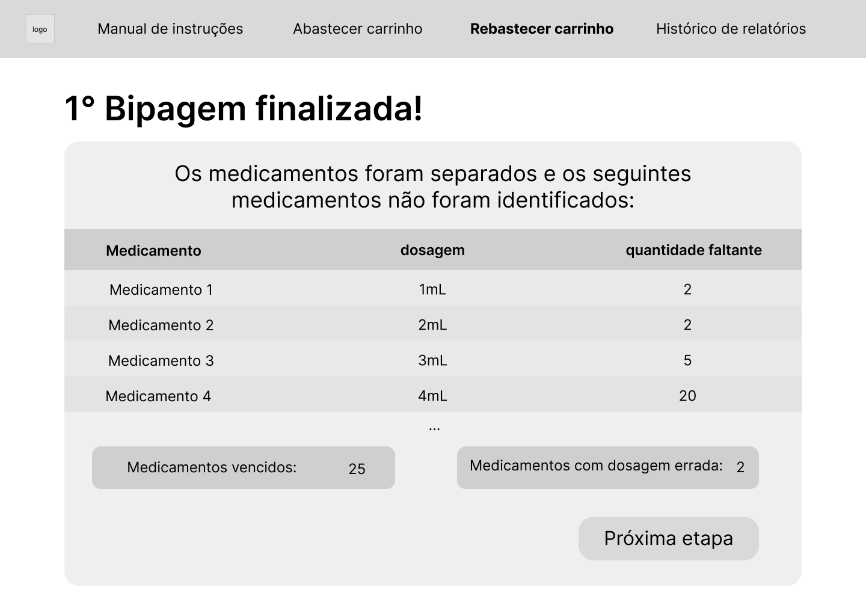Click the 1mL dosage cell
This screenshot has height=616, width=866.
(432, 289)
